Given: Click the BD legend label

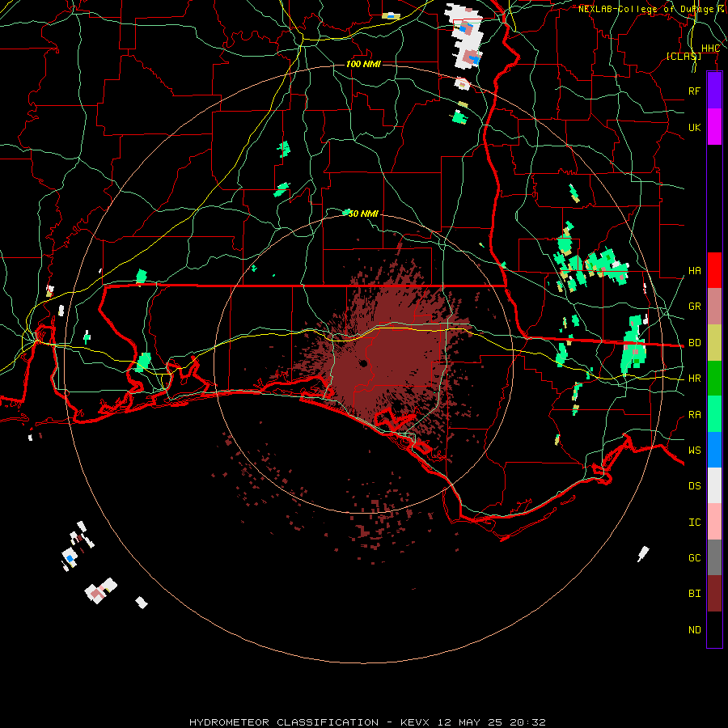Looking at the screenshot, I should tap(694, 343).
